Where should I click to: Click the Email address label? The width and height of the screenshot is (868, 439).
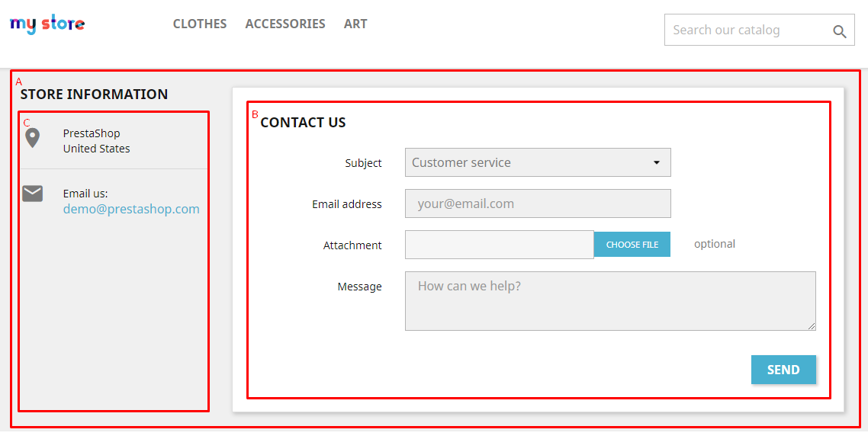(347, 204)
